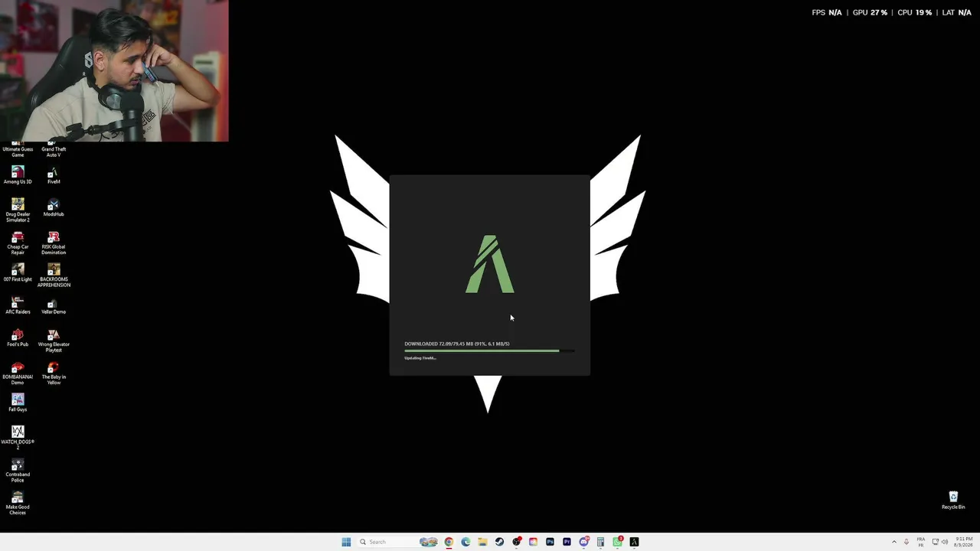Open the Windows Start menu
Viewport: 980px width, 551px height.
tap(346, 542)
